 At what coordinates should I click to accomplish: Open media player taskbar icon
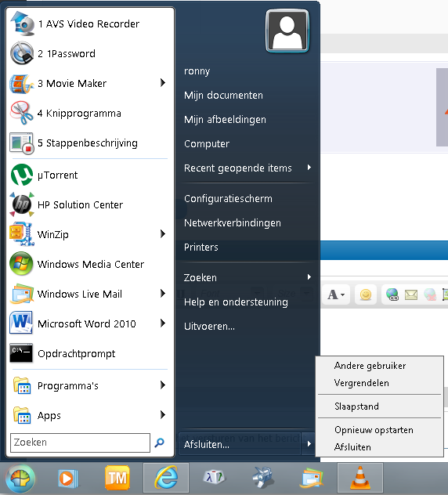pos(67,479)
